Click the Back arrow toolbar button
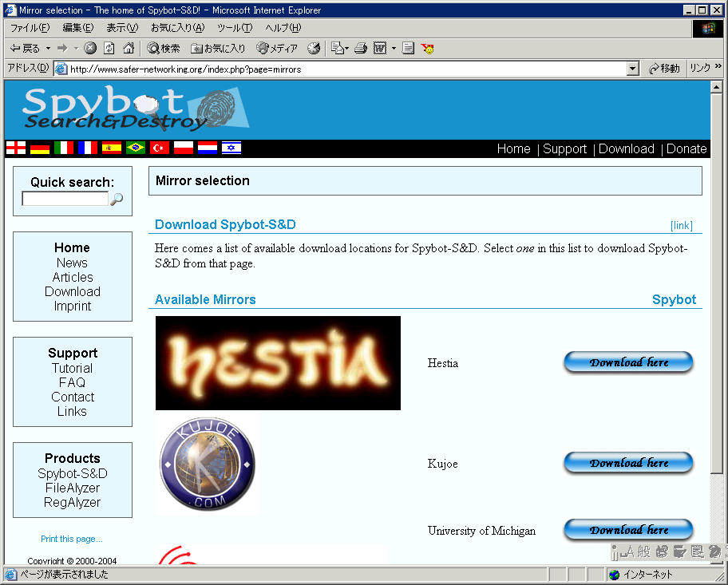Screen dimensions: 728x585 pyautogui.click(x=25, y=49)
